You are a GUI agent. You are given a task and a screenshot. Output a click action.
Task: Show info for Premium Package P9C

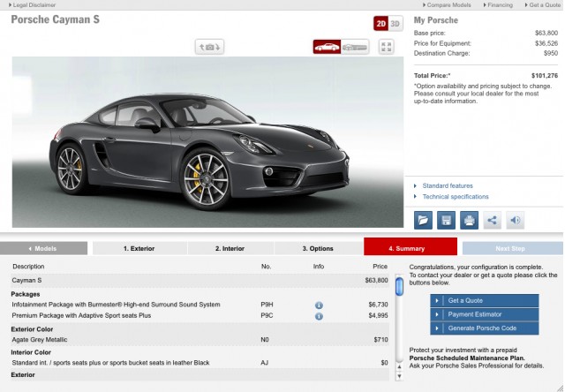point(319,315)
